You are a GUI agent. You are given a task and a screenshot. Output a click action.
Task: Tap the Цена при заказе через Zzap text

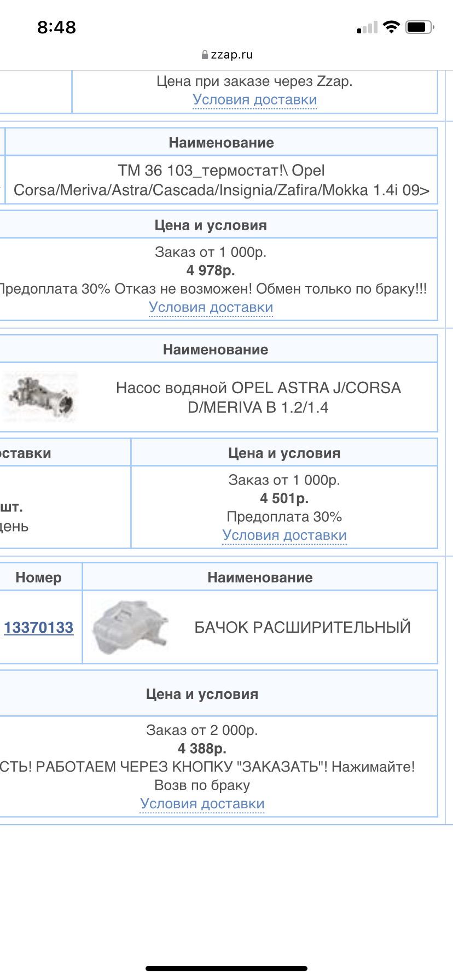[255, 81]
